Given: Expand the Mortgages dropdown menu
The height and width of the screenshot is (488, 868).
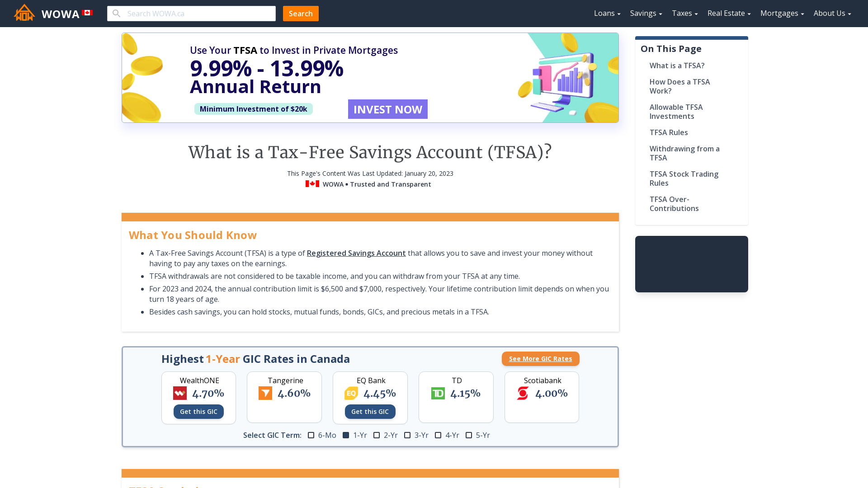Looking at the screenshot, I should point(782,13).
